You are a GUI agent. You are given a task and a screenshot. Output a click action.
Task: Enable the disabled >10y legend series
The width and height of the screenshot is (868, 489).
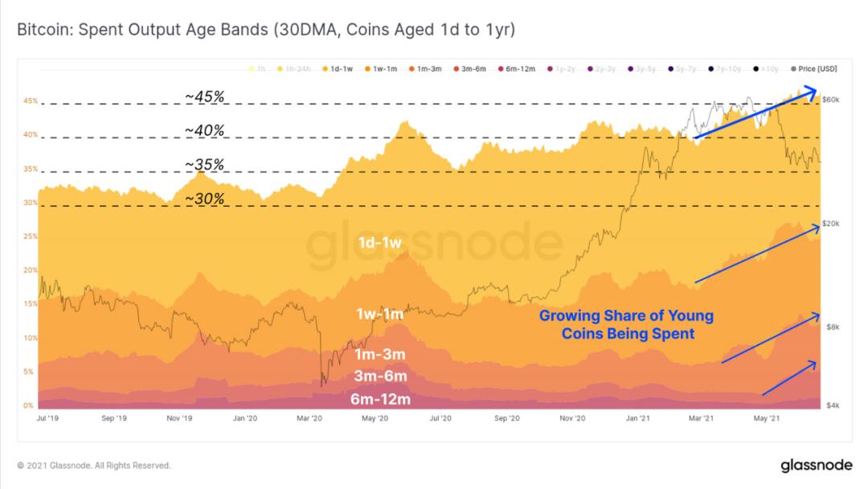pyautogui.click(x=766, y=69)
